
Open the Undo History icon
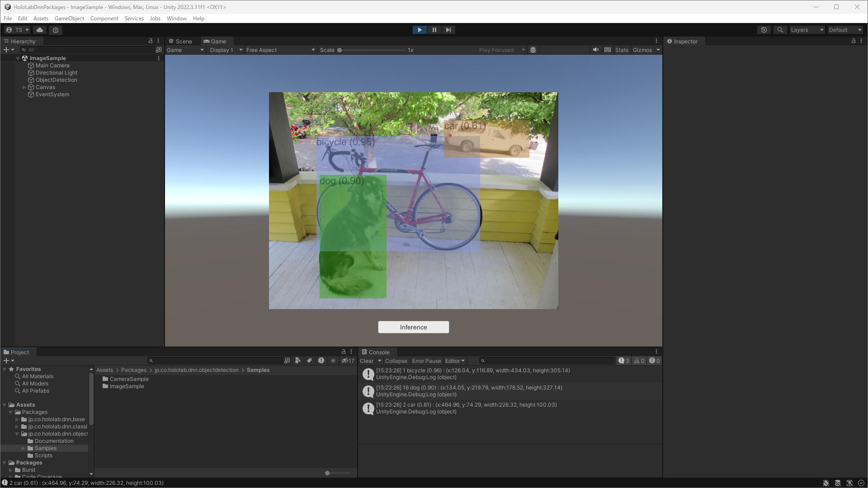point(764,30)
